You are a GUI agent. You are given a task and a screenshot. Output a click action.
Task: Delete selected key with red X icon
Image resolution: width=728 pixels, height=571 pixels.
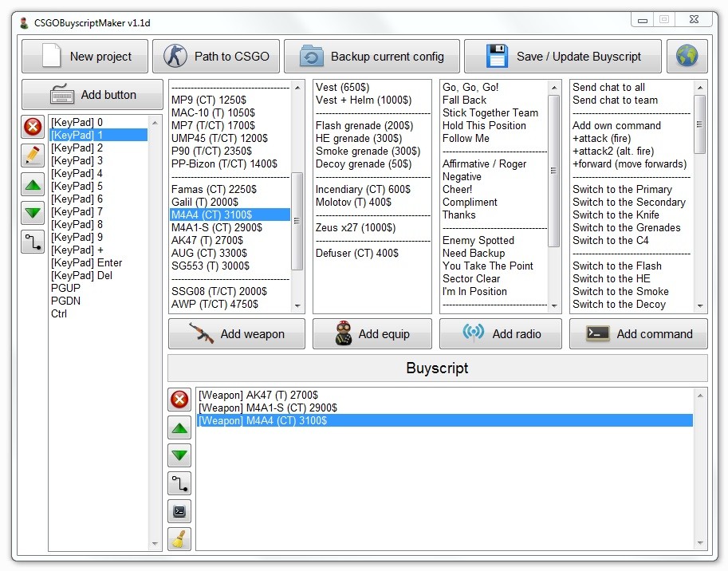pyautogui.click(x=33, y=127)
